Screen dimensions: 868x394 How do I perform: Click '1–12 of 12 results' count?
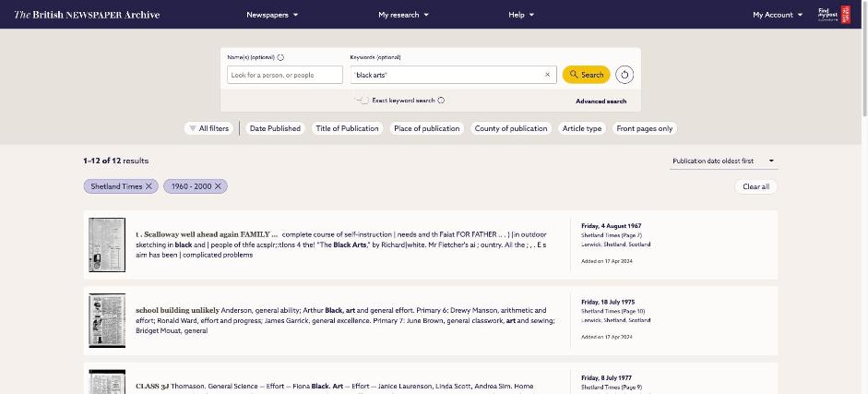tap(115, 161)
